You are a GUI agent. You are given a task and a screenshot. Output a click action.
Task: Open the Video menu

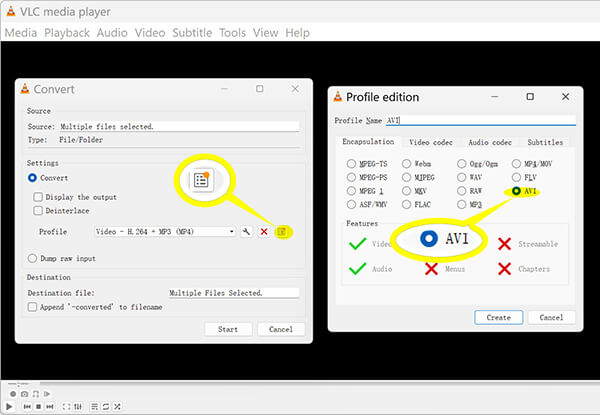[x=150, y=33]
